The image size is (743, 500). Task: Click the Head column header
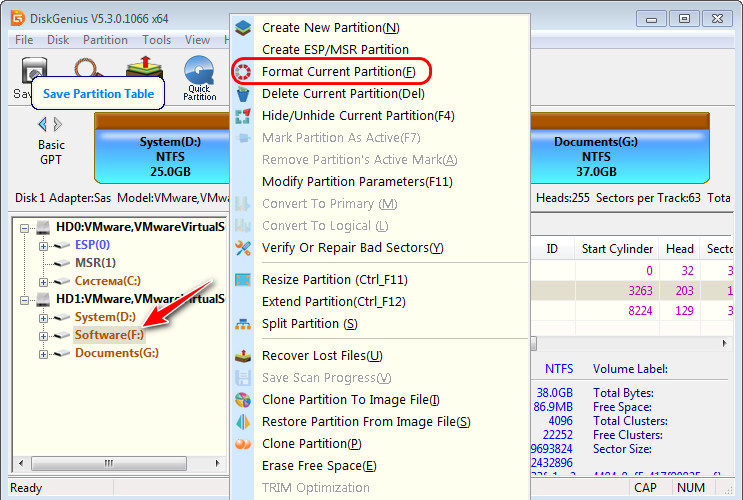(680, 249)
